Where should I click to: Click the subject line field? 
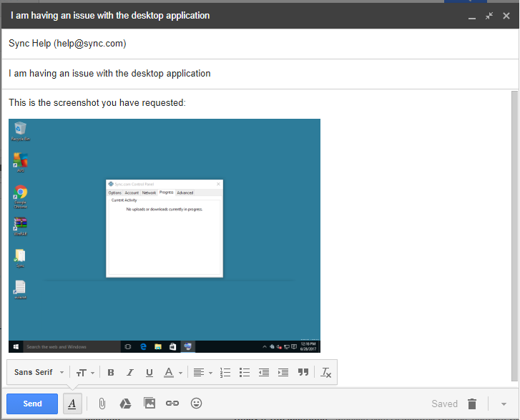tap(257, 74)
